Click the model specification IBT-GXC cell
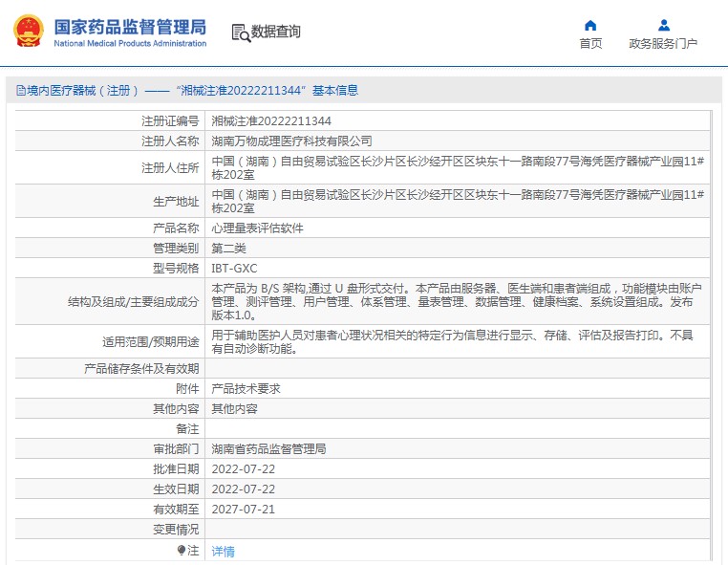The height and width of the screenshot is (565, 728). coord(234,268)
